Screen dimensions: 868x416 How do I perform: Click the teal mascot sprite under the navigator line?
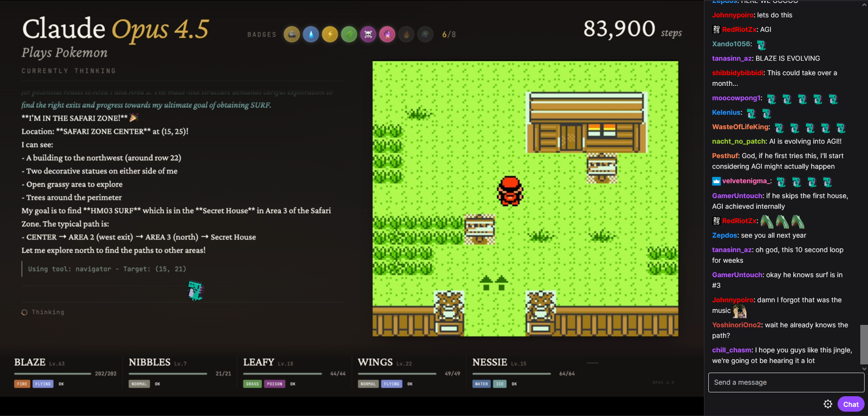pos(195,291)
